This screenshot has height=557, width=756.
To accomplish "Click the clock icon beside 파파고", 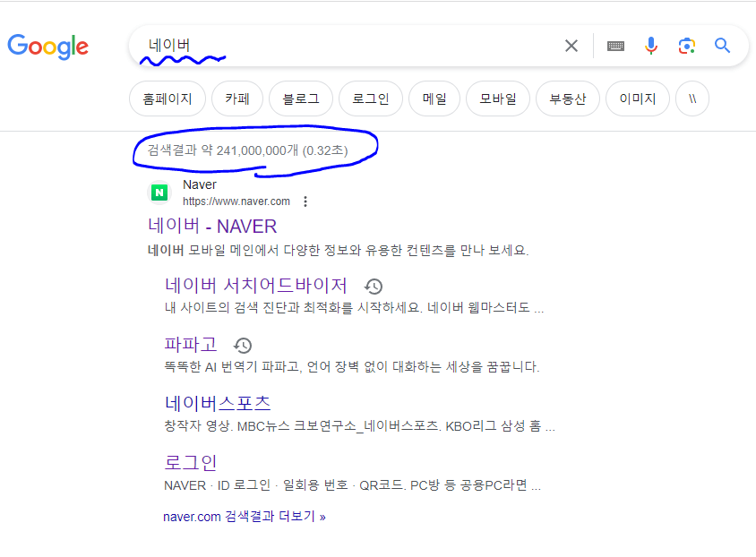I will point(242,344).
